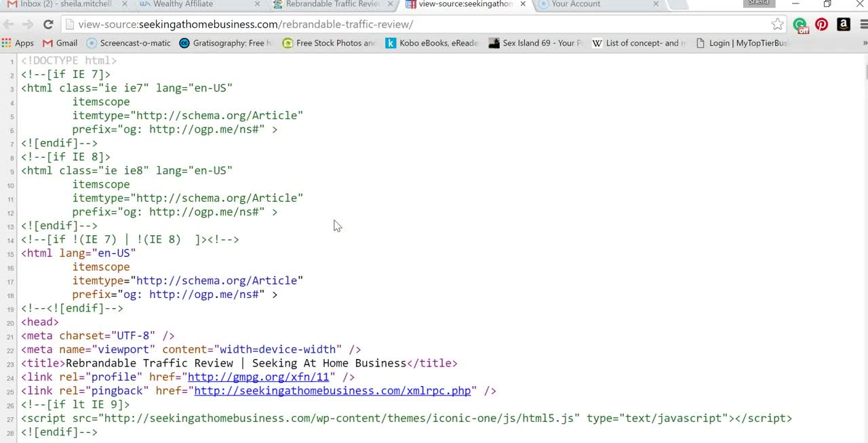Click the '<!DOCTYPE html>' line

pyautogui.click(x=68, y=61)
